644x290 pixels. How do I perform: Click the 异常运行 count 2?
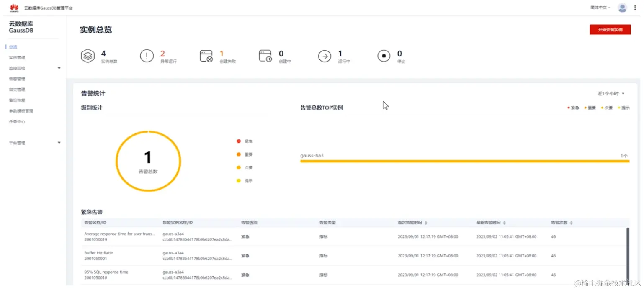tap(163, 54)
